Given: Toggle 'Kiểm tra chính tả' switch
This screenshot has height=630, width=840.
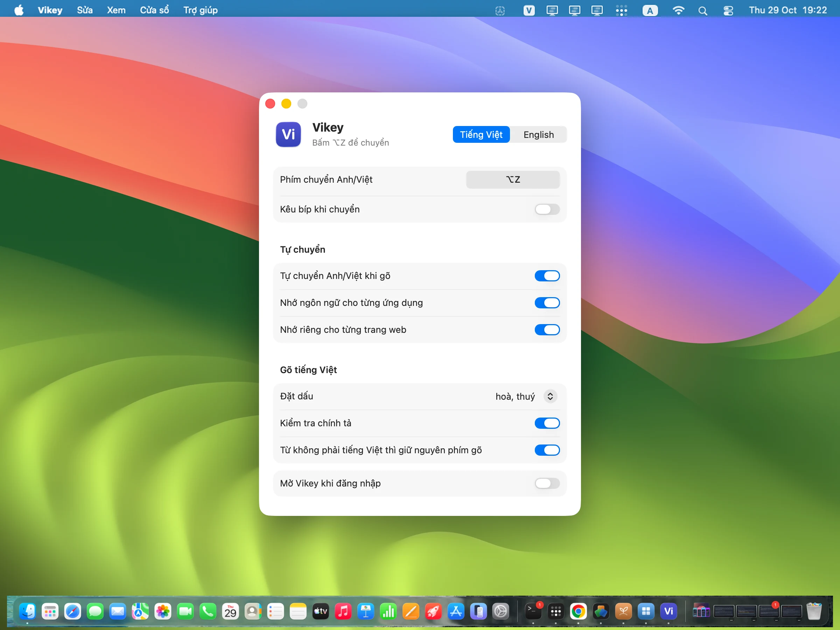Looking at the screenshot, I should coord(547,423).
